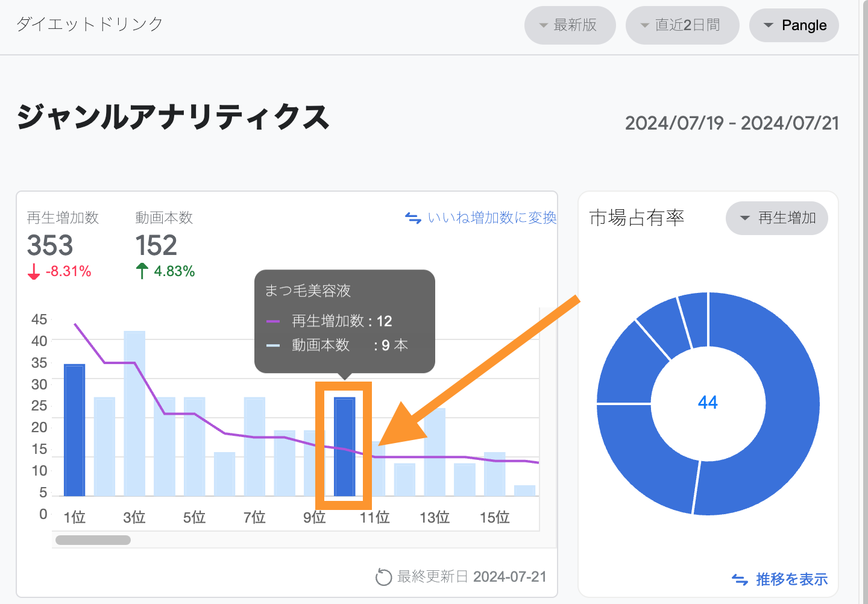This screenshot has height=604, width=868.
Task: Click the tall light blue 3位 bar
Action: coord(134,413)
